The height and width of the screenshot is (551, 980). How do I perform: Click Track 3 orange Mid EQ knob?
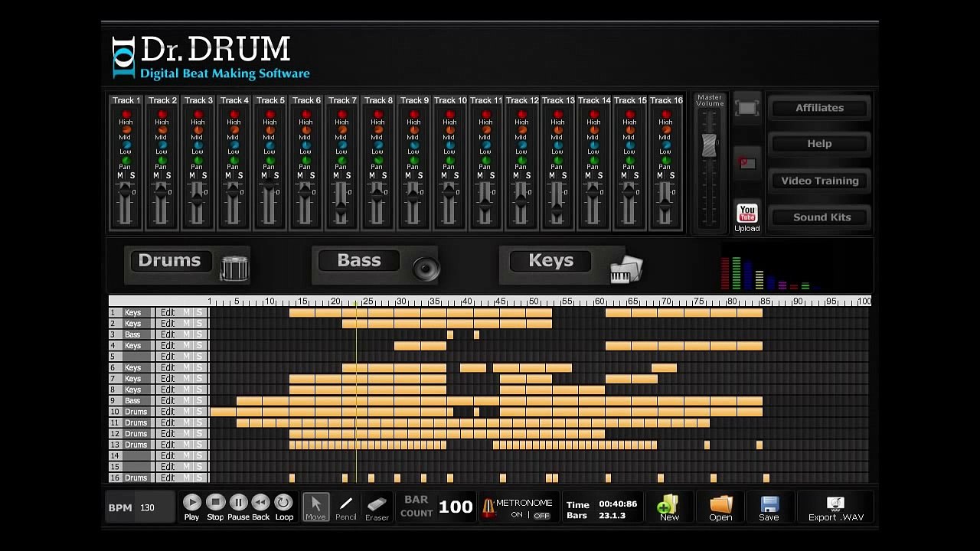[x=198, y=130]
